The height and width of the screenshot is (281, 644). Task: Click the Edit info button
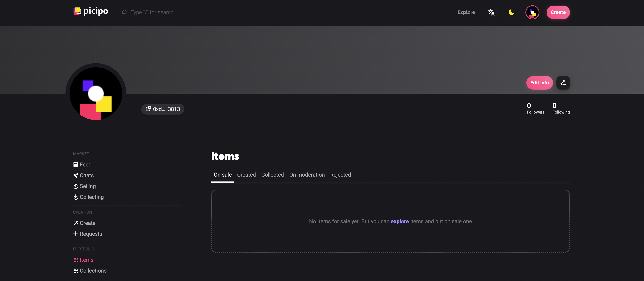[x=540, y=83]
